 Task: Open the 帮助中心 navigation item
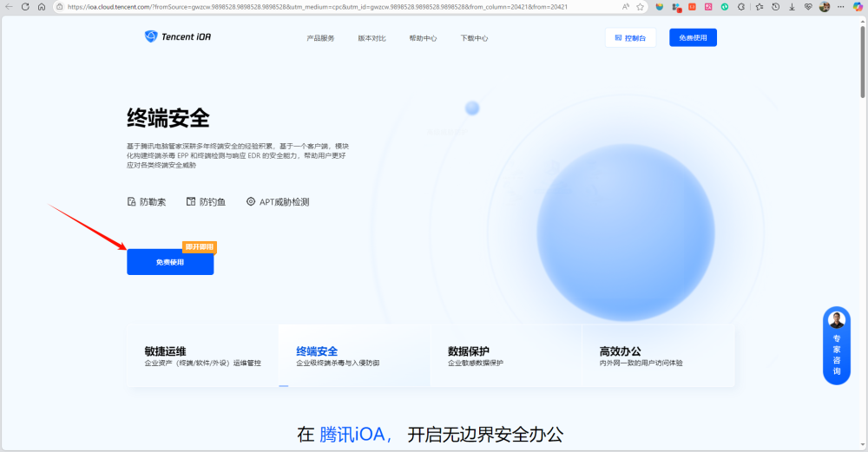click(x=423, y=38)
